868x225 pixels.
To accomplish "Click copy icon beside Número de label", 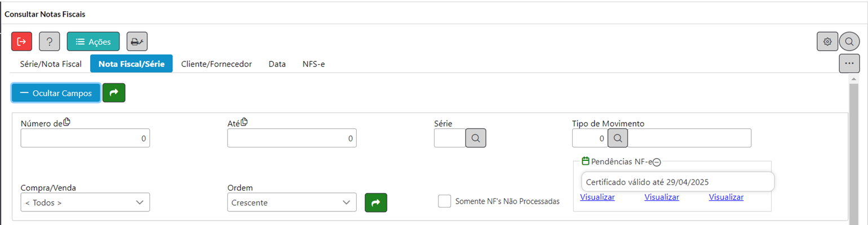I will [67, 122].
